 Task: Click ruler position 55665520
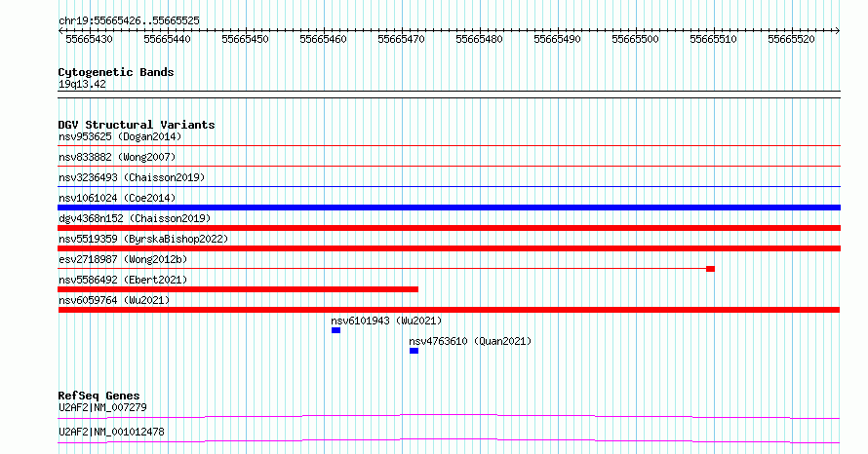coord(792,39)
